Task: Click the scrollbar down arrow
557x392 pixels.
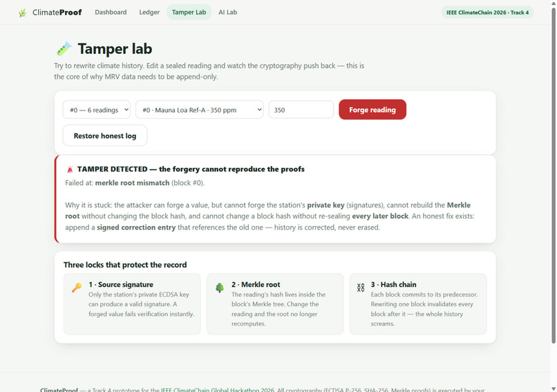Action: [x=554, y=389]
